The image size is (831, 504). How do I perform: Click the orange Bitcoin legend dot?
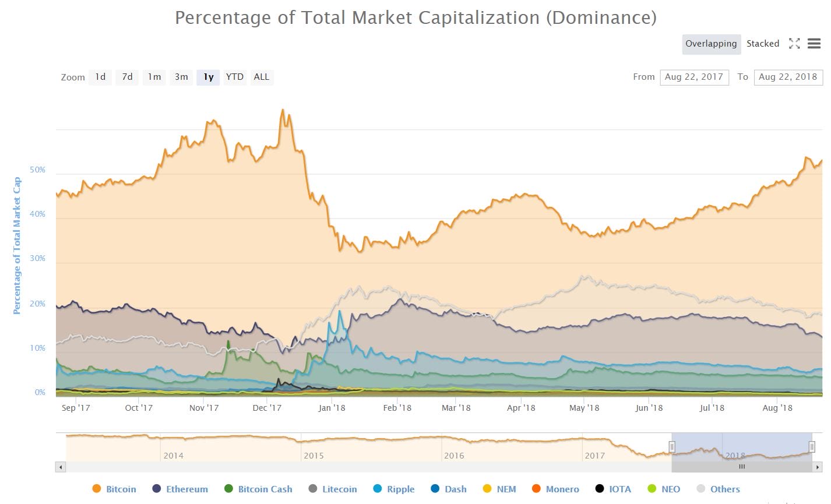[x=97, y=489]
